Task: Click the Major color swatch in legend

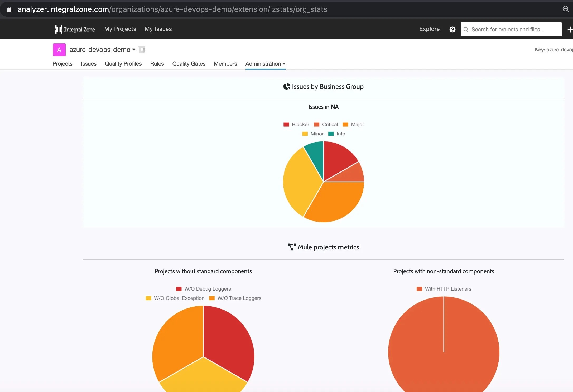Action: click(x=345, y=125)
